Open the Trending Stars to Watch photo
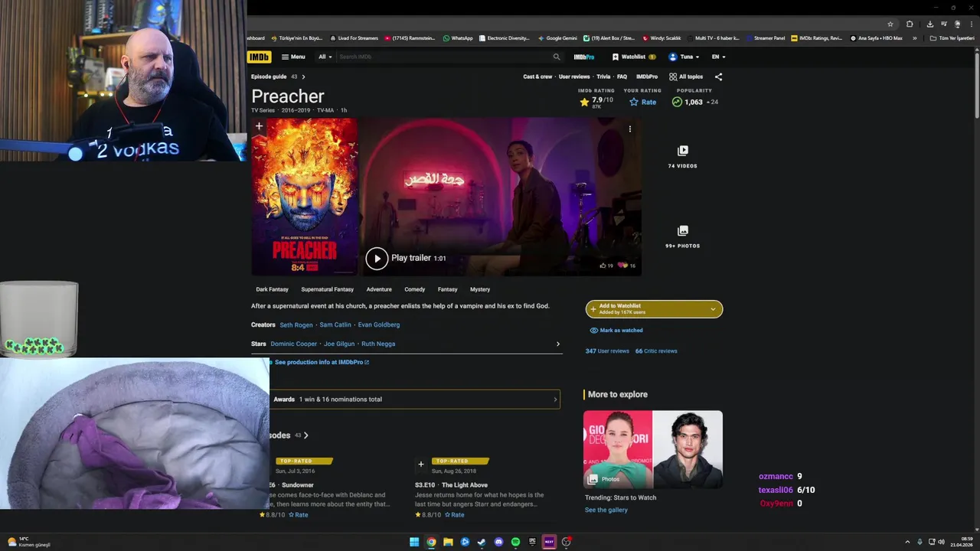Screen dimensions: 980x551 point(653,449)
